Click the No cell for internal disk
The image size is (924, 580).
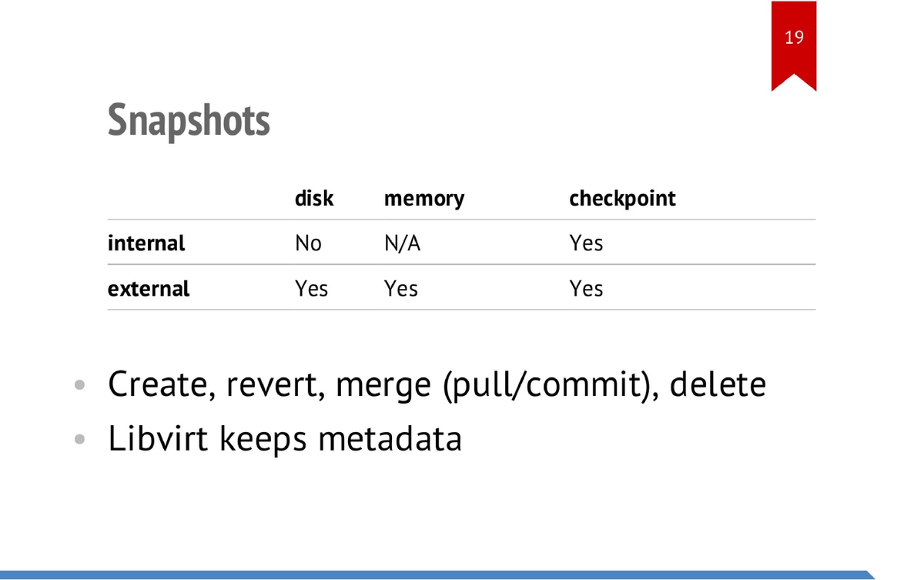308,243
